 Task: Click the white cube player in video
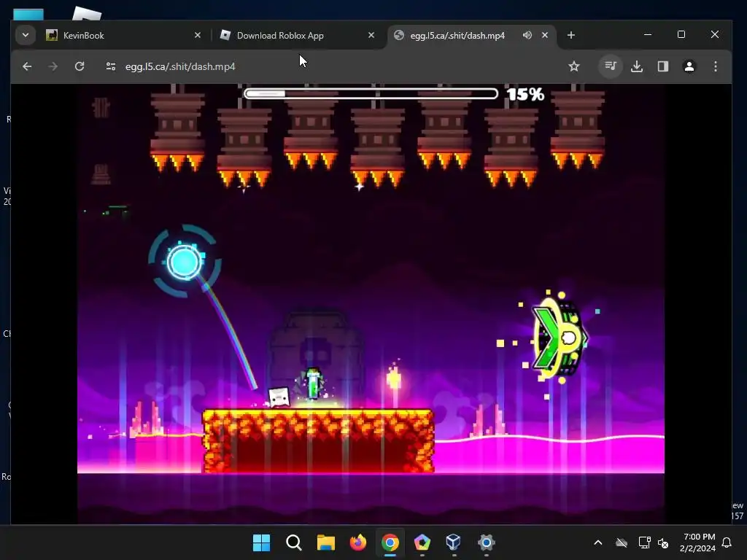tap(279, 397)
